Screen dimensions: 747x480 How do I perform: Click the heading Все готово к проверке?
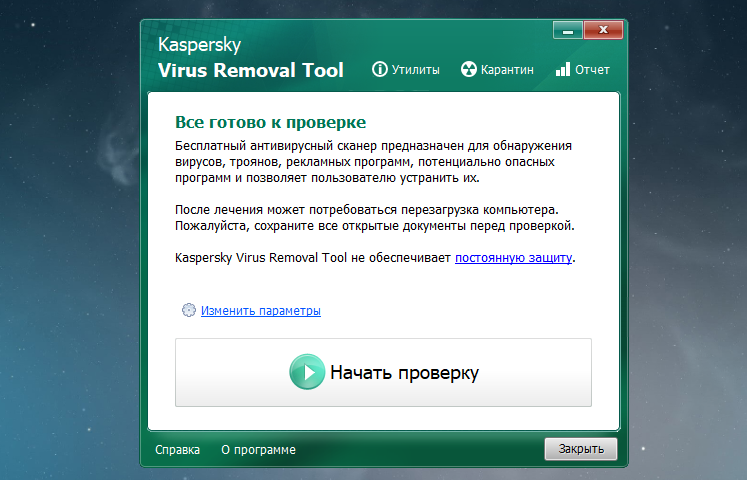point(271,122)
